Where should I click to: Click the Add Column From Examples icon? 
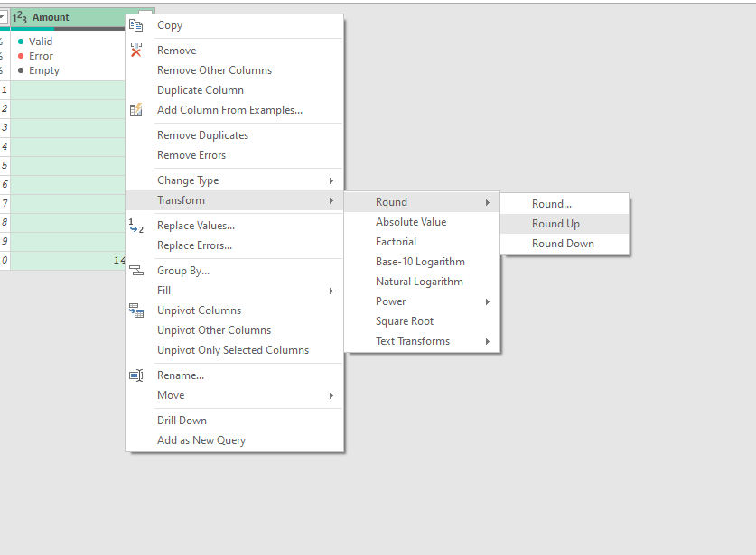pyautogui.click(x=136, y=110)
